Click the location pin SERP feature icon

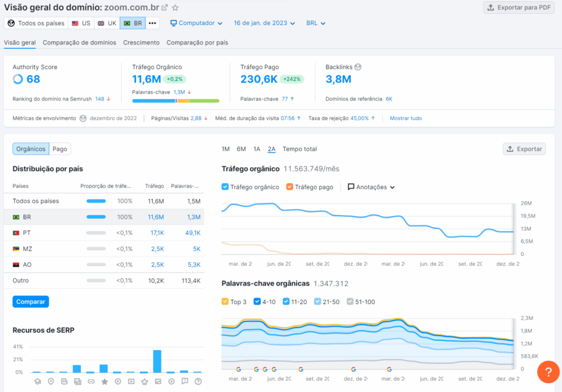point(51,381)
